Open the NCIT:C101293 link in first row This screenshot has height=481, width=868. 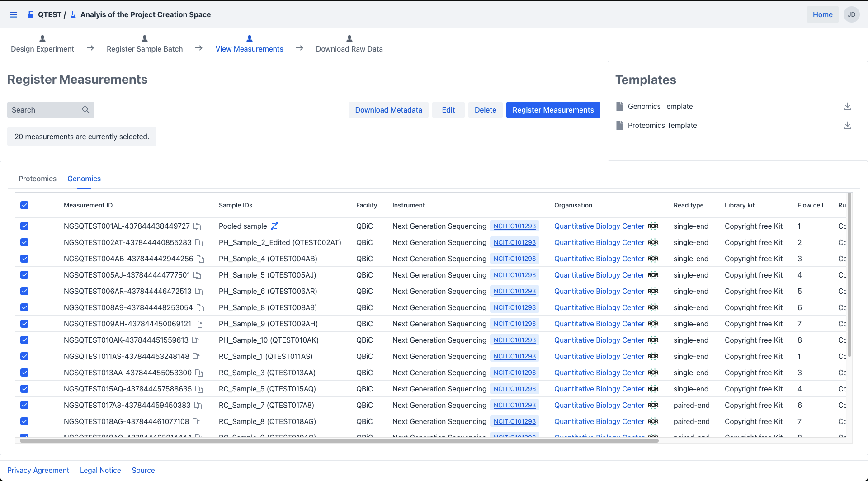(x=514, y=226)
